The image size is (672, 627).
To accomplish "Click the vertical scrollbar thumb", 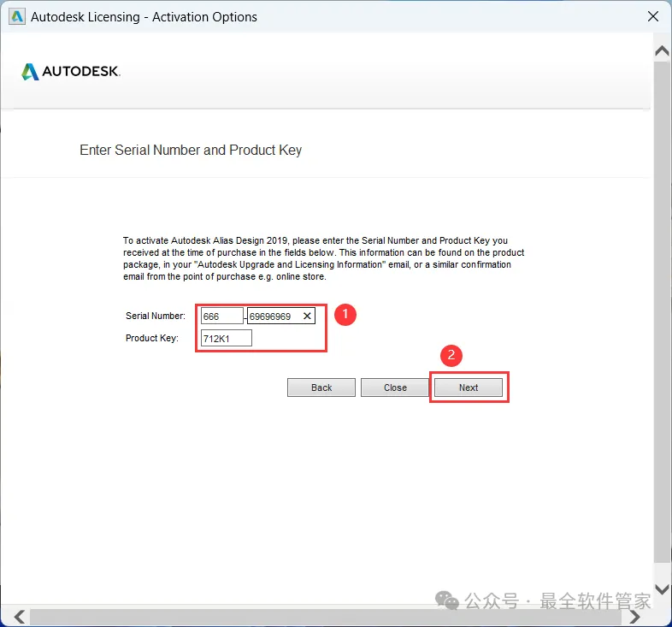I will [662, 311].
